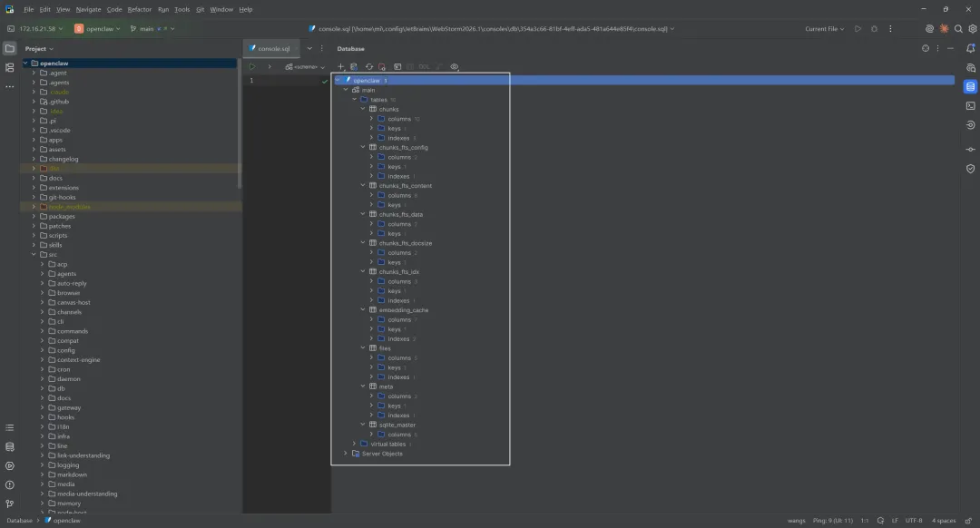Click the Debug bug icon
980x528 pixels.
click(x=874, y=29)
